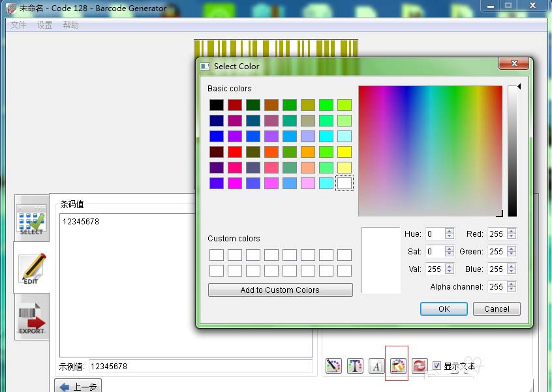Pick the yellow basic color swatch
This screenshot has height=392, width=552.
click(345, 152)
